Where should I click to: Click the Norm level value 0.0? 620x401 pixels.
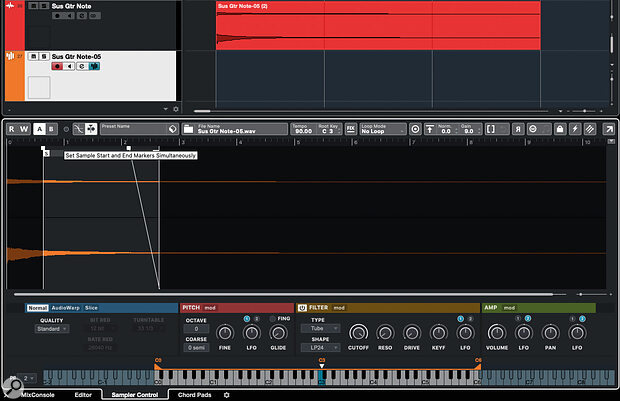(446, 131)
